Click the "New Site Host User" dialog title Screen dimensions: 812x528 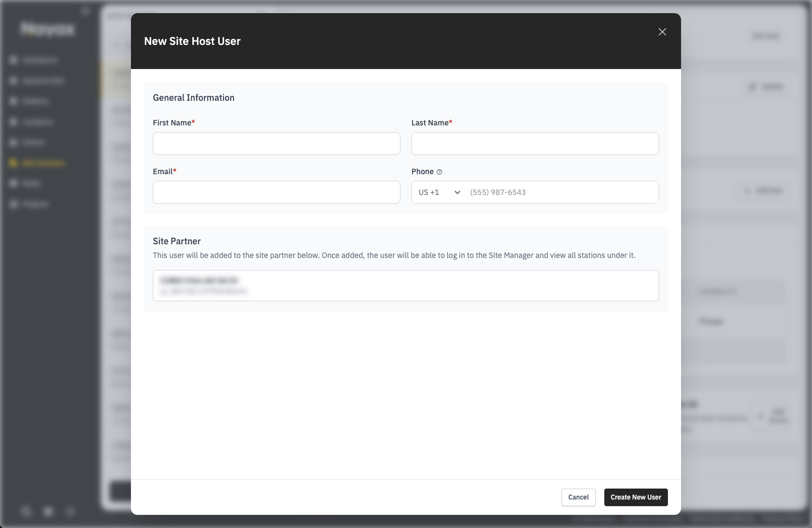pyautogui.click(x=192, y=41)
